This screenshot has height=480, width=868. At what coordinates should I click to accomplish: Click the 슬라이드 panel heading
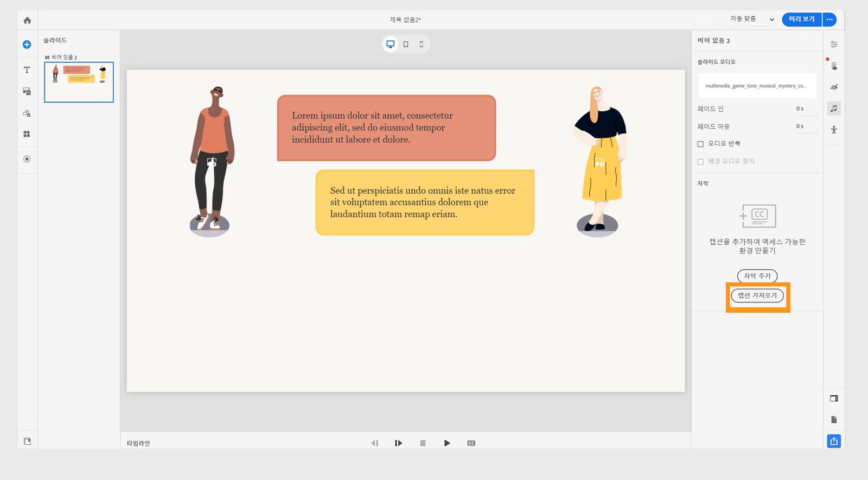(x=55, y=40)
